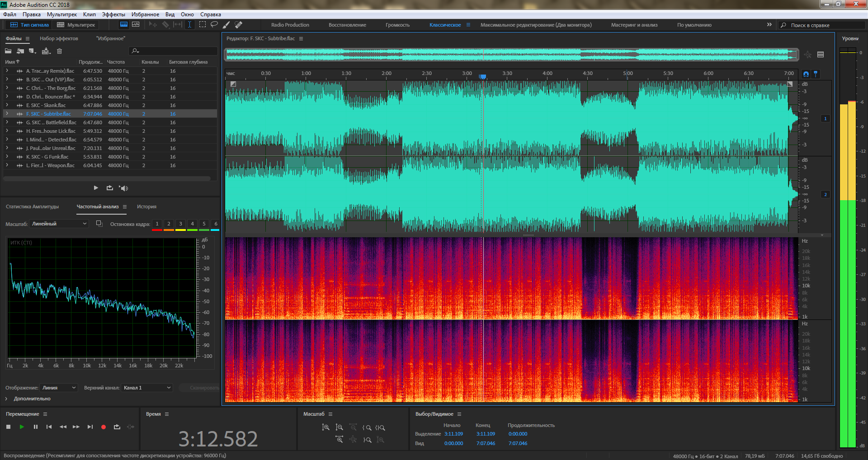Toggle auto-play speaker icon in Files panel
The width and height of the screenshot is (868, 460).
click(123, 188)
